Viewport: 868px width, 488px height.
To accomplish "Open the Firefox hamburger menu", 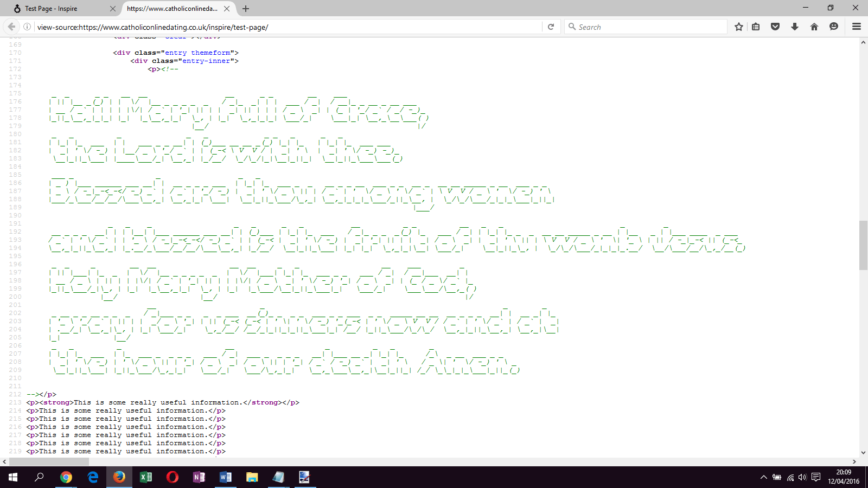I will [857, 27].
